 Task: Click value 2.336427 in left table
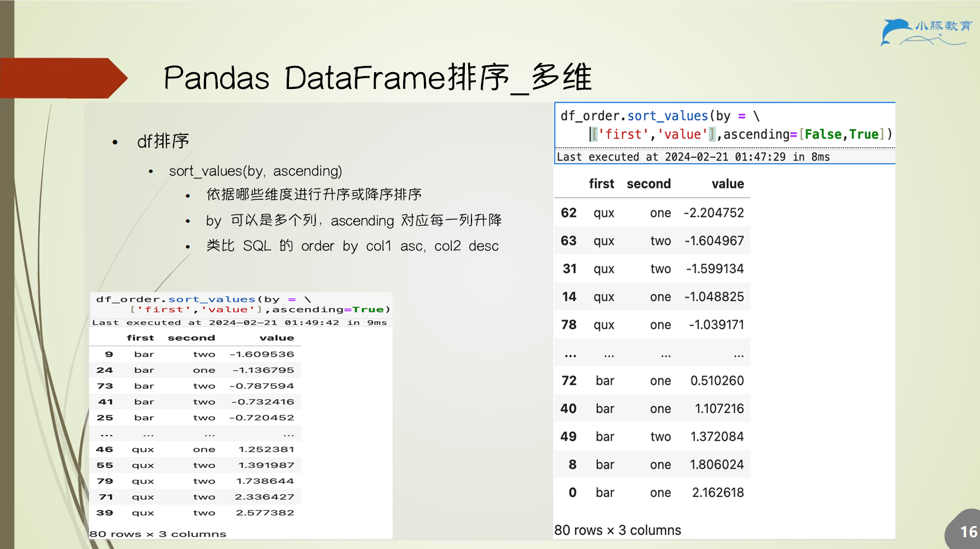click(x=264, y=497)
